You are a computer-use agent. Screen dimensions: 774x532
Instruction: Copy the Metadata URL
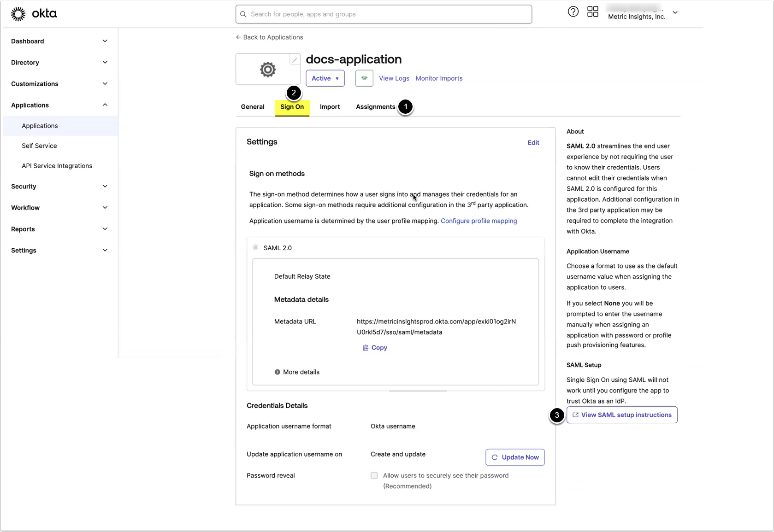coord(375,348)
